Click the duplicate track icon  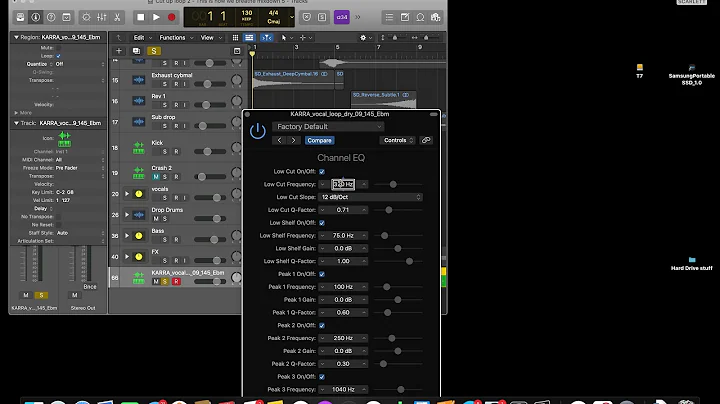136,51
